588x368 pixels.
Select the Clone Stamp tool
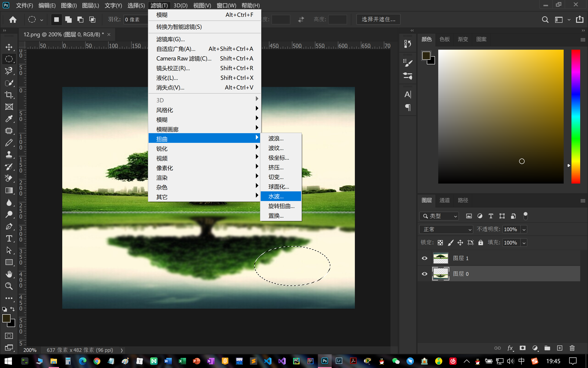[x=9, y=155]
